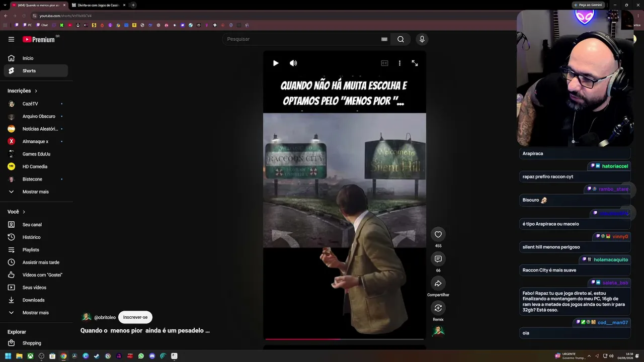Open the Xbox app on the taskbar

click(x=31, y=356)
